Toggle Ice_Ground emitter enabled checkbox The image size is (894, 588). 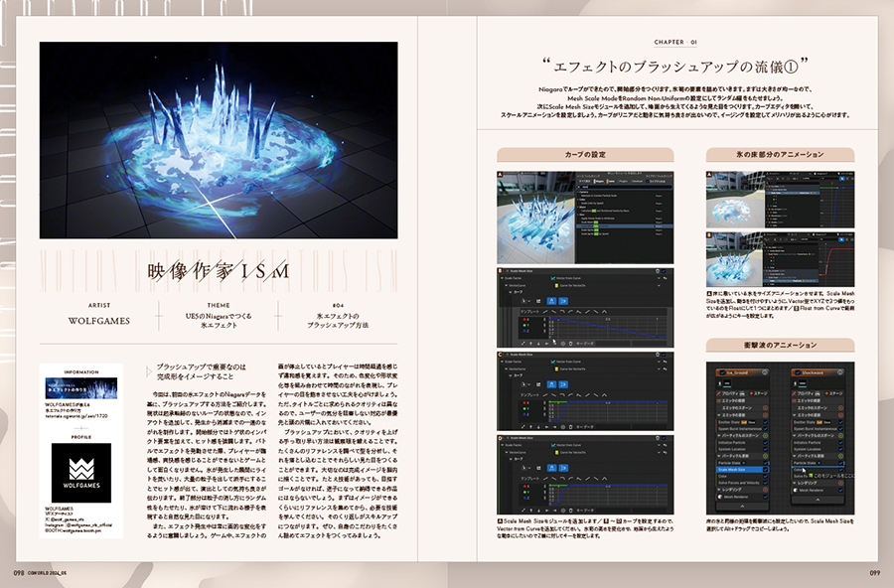[722, 372]
